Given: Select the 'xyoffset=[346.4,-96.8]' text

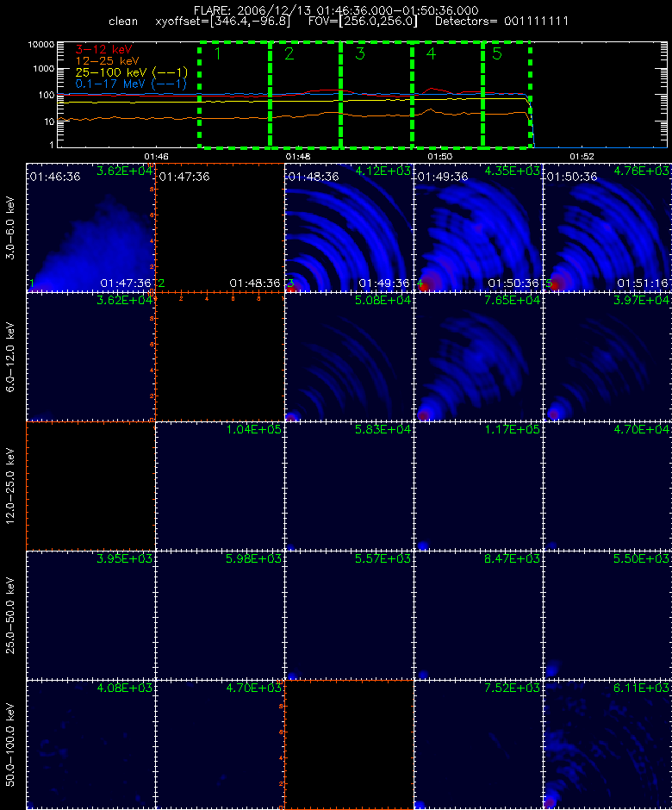Looking at the screenshot, I should [x=222, y=22].
